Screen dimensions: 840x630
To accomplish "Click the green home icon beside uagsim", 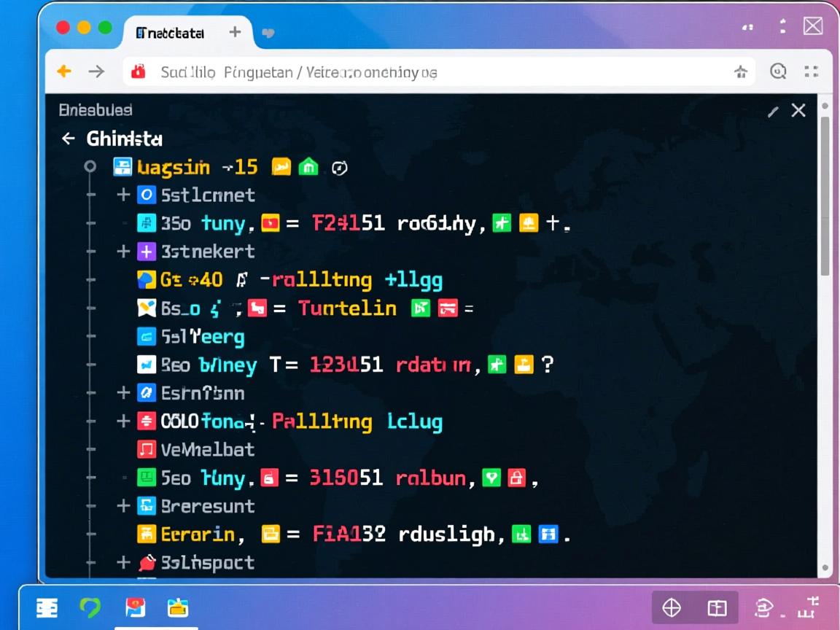I will pos(308,167).
